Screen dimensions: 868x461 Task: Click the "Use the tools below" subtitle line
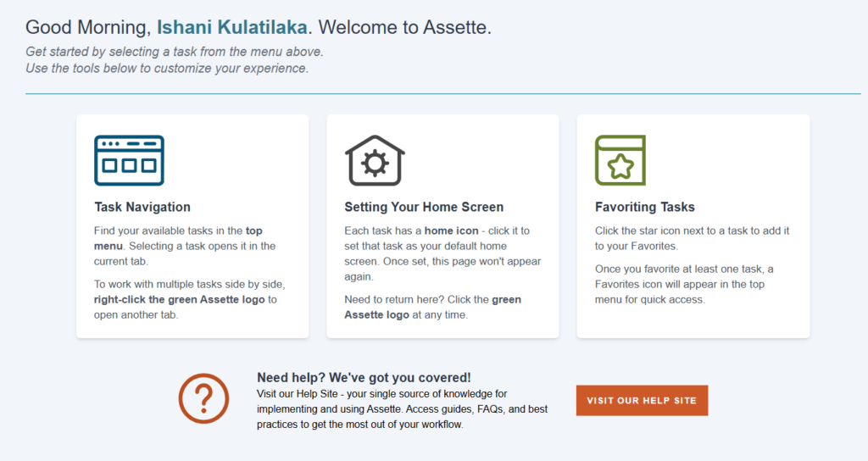(x=167, y=68)
